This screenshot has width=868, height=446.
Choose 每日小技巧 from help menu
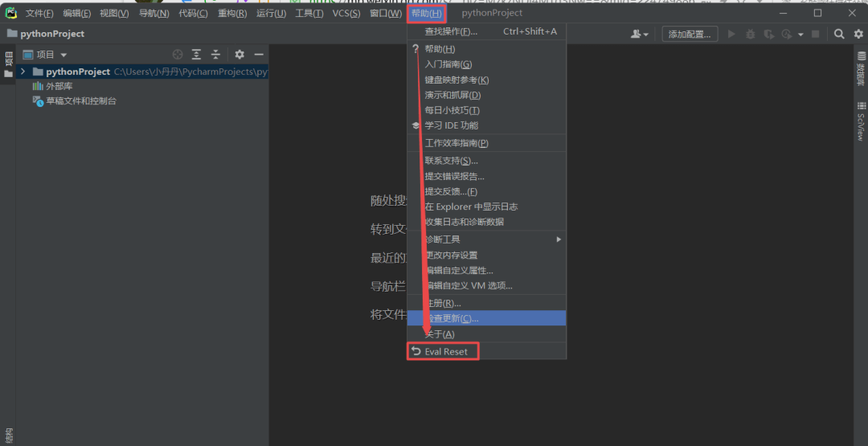(452, 110)
